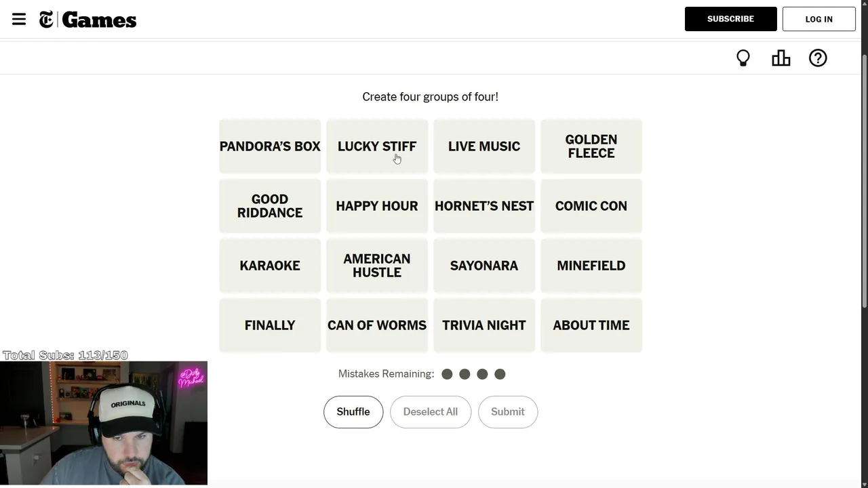Open the statistics bar chart icon
Image resolution: width=868 pixels, height=488 pixels.
coord(781,58)
